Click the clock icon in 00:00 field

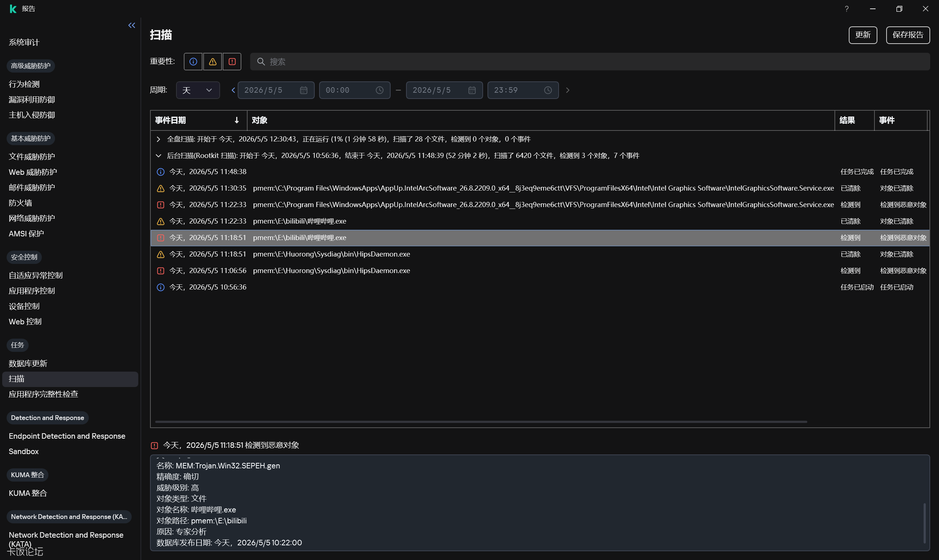[379, 90]
